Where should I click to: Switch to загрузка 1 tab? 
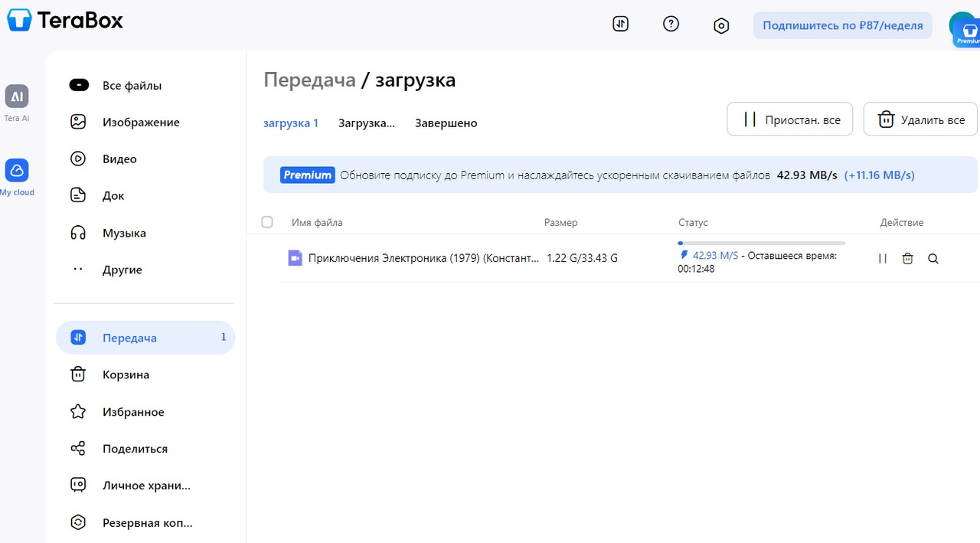pyautogui.click(x=291, y=123)
